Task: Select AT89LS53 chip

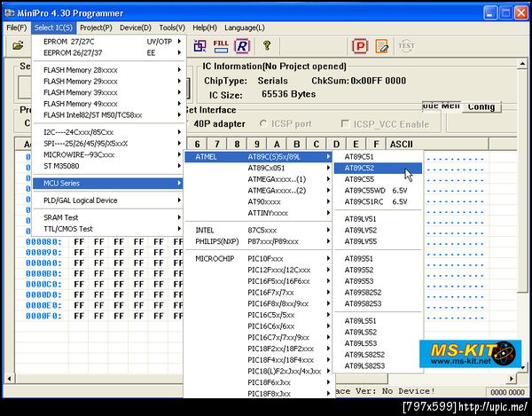Action: pyautogui.click(x=378, y=343)
